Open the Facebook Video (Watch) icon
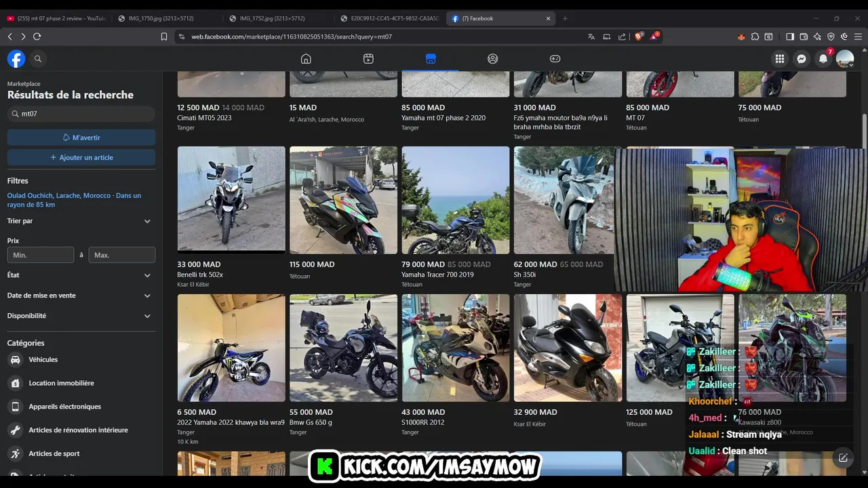868x488 pixels. (368, 59)
